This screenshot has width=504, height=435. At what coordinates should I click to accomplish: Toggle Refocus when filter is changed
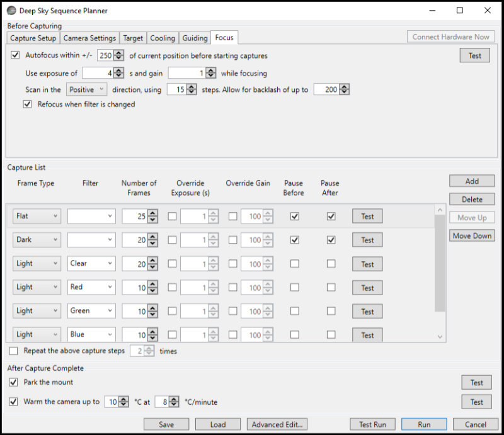tap(27, 104)
